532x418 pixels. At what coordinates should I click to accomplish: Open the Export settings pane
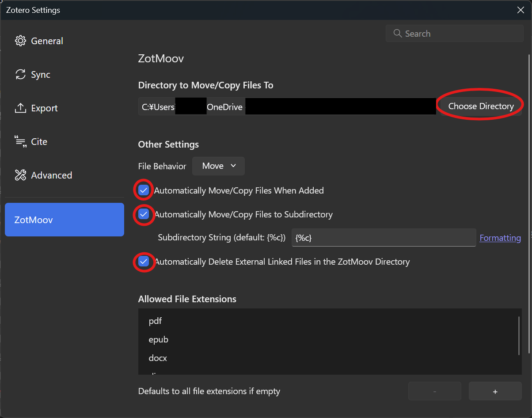coord(65,108)
